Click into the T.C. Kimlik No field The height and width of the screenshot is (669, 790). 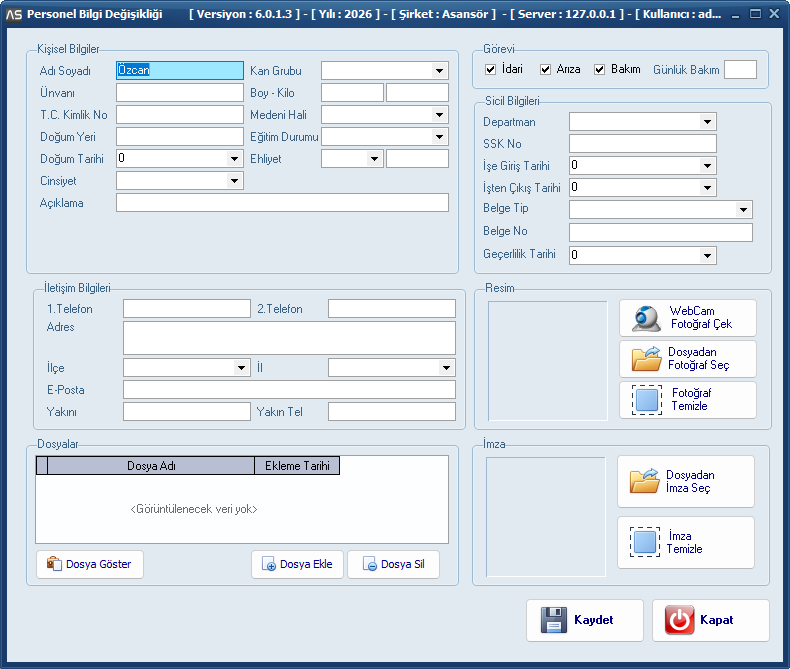point(180,115)
